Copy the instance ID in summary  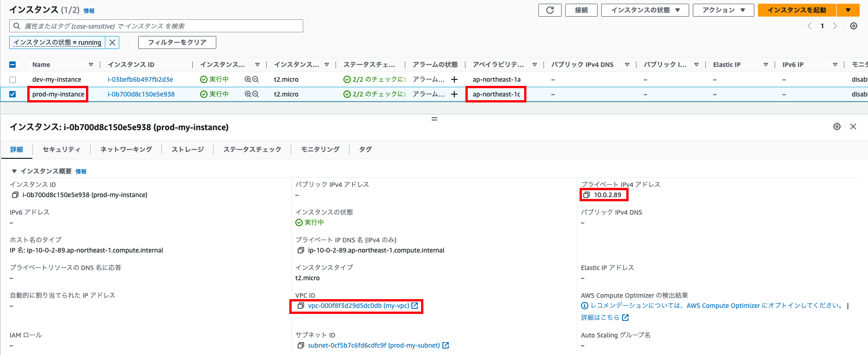click(15, 195)
